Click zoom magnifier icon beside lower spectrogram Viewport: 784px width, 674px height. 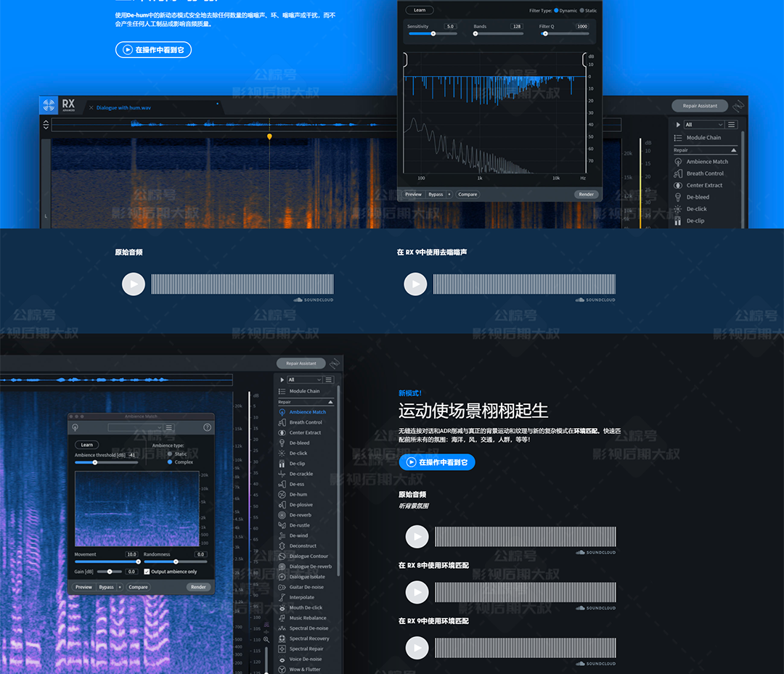(x=266, y=639)
